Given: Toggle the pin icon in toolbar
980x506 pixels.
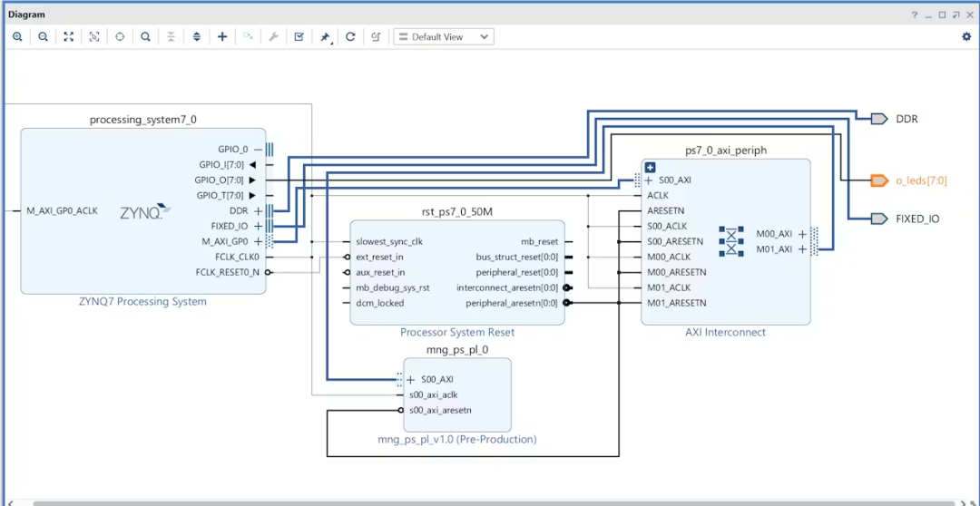Looking at the screenshot, I should coord(325,37).
